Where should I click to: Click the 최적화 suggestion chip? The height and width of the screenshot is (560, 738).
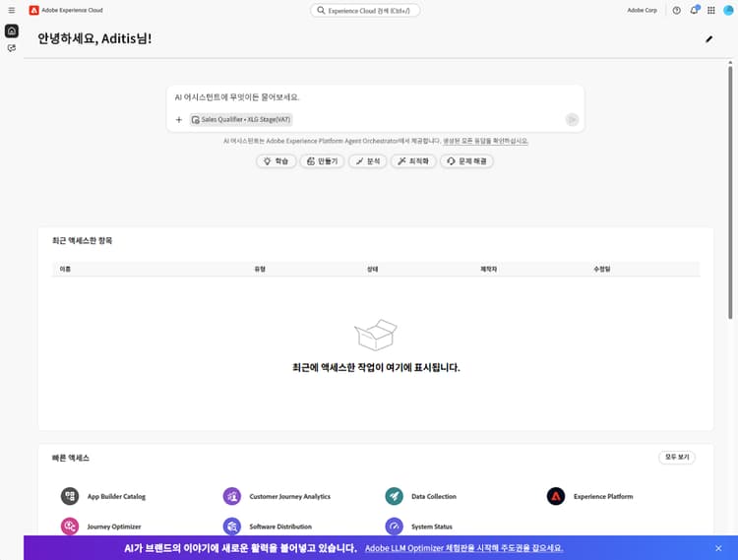413,161
